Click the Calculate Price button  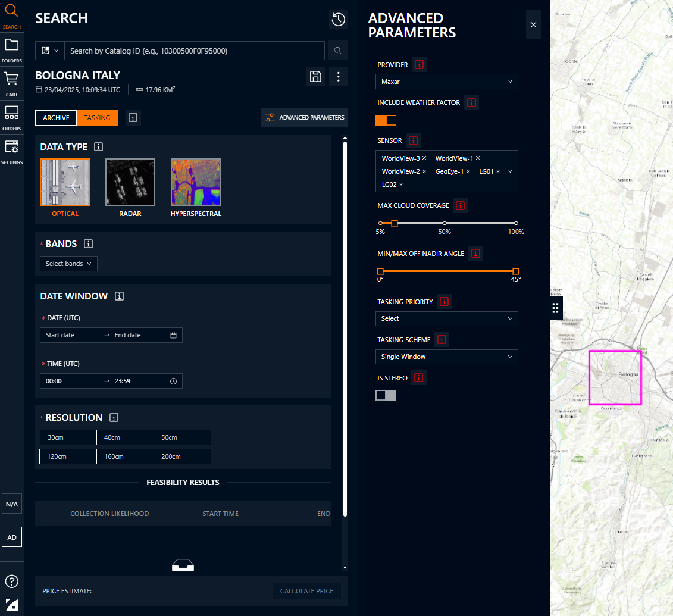point(306,591)
